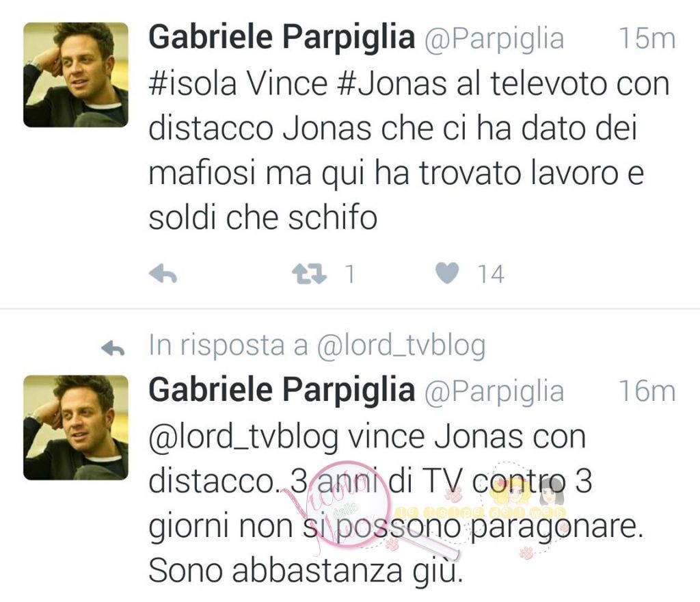Open the @Parpiglia handle in first tweet

click(x=494, y=39)
